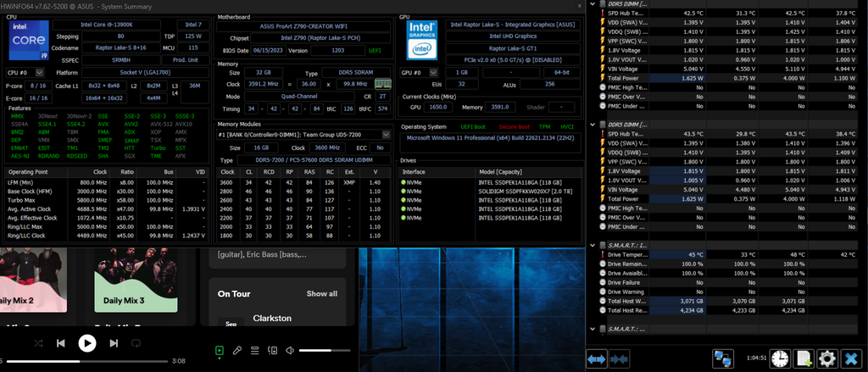Click the Spotify play button
Image resolution: width=868 pixels, height=372 pixels.
pos(87,343)
